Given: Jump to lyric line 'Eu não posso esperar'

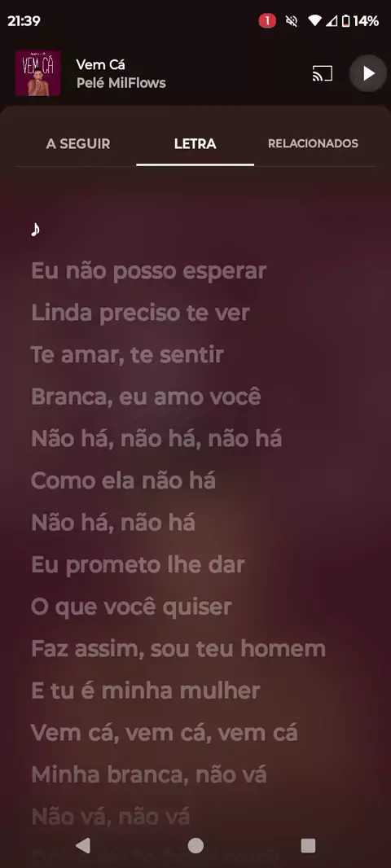Looking at the screenshot, I should [x=149, y=271].
